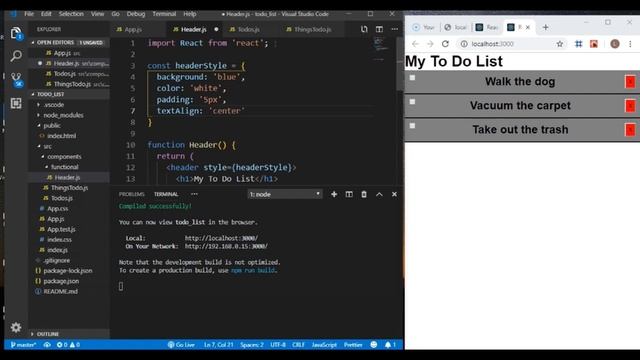Click Go Live in the status bar
640x360 pixels.
181,344
